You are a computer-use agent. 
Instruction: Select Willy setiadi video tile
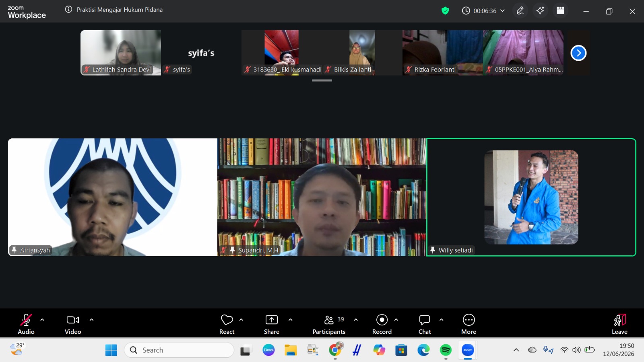[x=531, y=197]
